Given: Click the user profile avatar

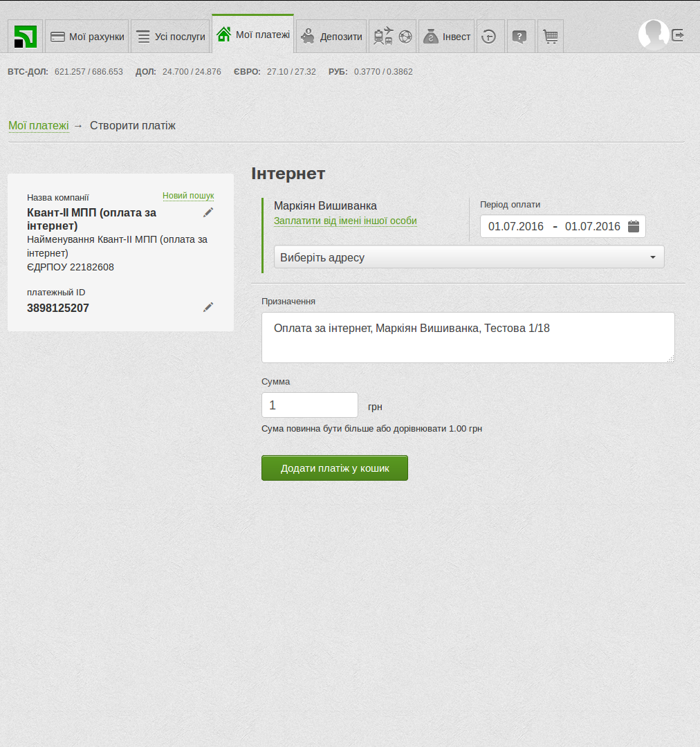Looking at the screenshot, I should coord(652,35).
